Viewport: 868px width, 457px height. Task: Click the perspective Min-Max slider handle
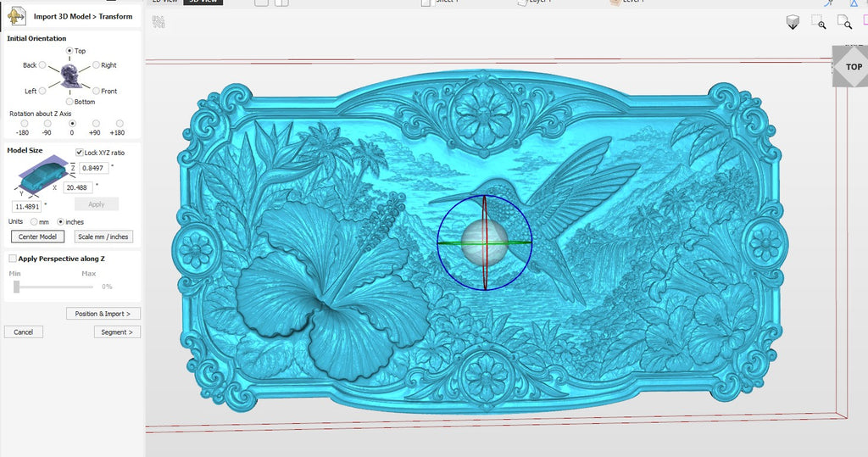[x=17, y=287]
